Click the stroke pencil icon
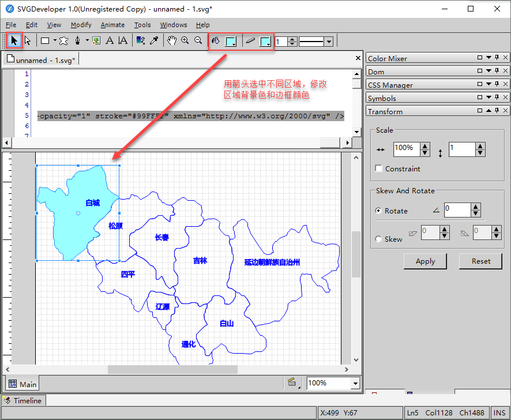This screenshot has height=420, width=511. [x=250, y=41]
